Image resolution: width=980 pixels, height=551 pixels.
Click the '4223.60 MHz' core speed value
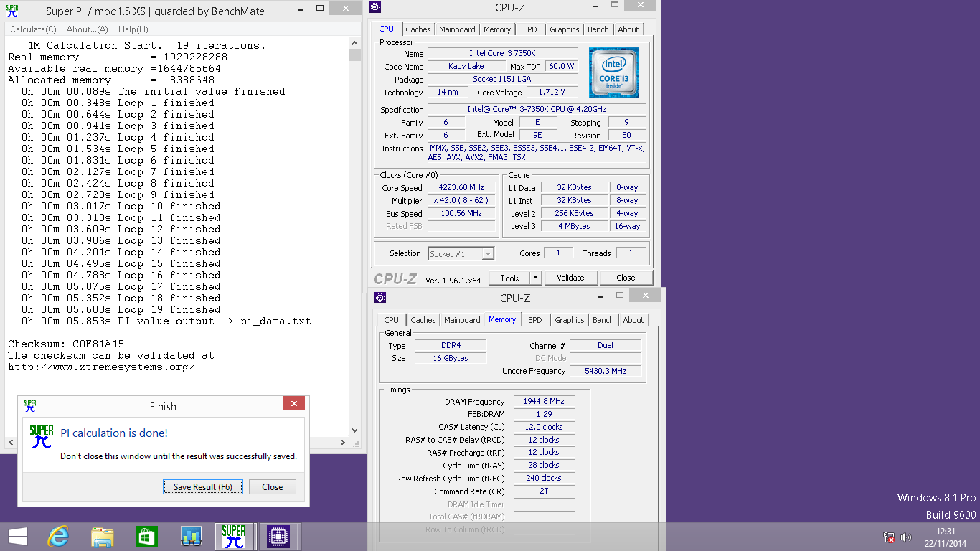[x=461, y=188]
